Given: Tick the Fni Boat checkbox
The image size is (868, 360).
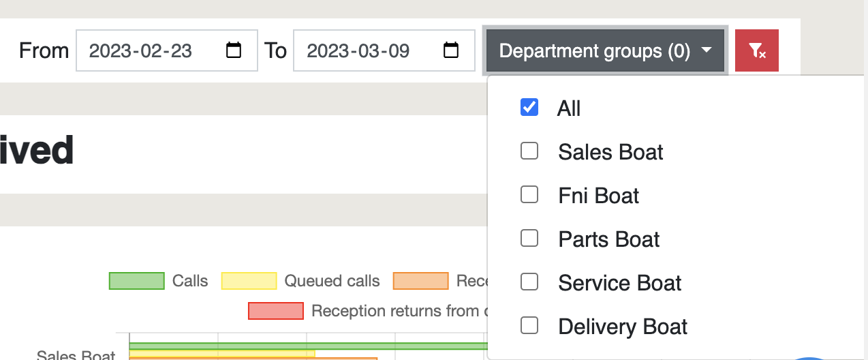Looking at the screenshot, I should click(529, 195).
